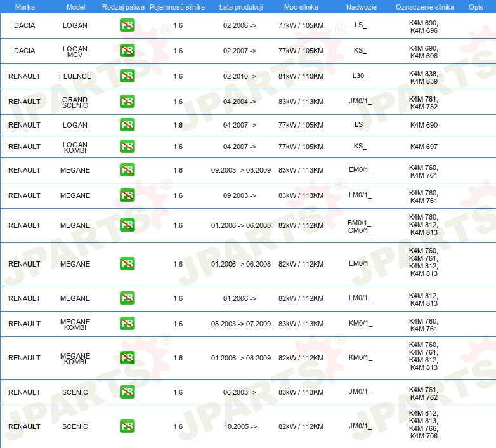Click the Moc silnika column header

point(301,7)
